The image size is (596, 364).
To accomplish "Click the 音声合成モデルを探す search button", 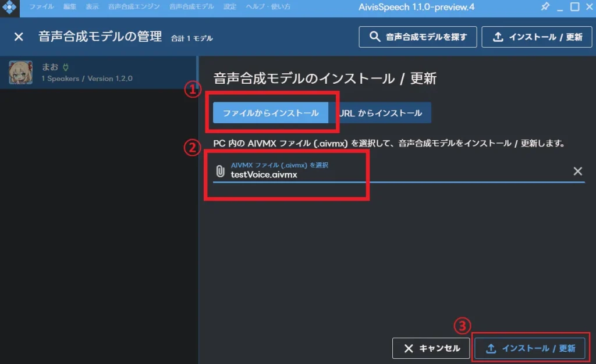I will pos(418,37).
